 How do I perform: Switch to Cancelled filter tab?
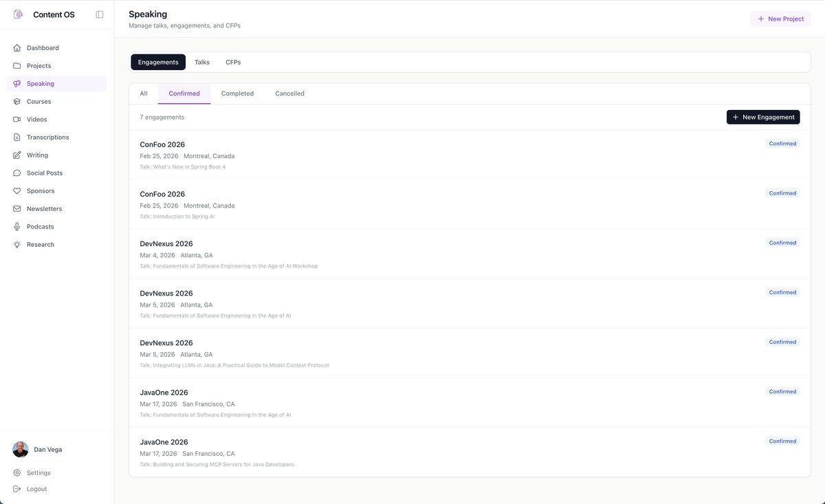click(289, 94)
